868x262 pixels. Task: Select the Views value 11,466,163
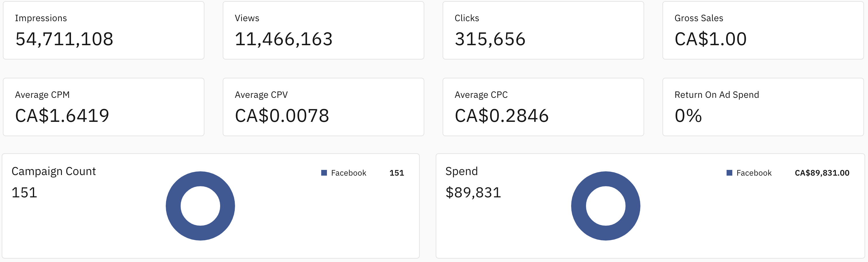(284, 39)
